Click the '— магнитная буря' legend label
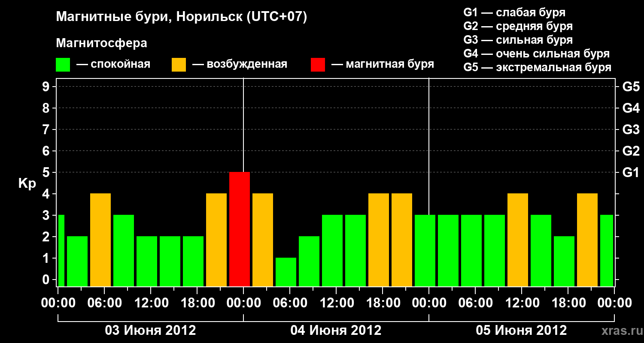Screen dimensions: 644x343 pyautogui.click(x=383, y=65)
